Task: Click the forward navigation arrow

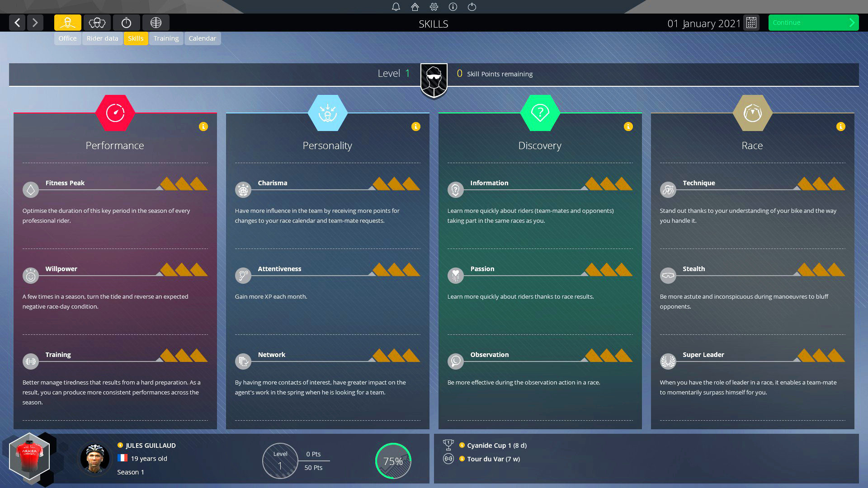Action: tap(35, 22)
